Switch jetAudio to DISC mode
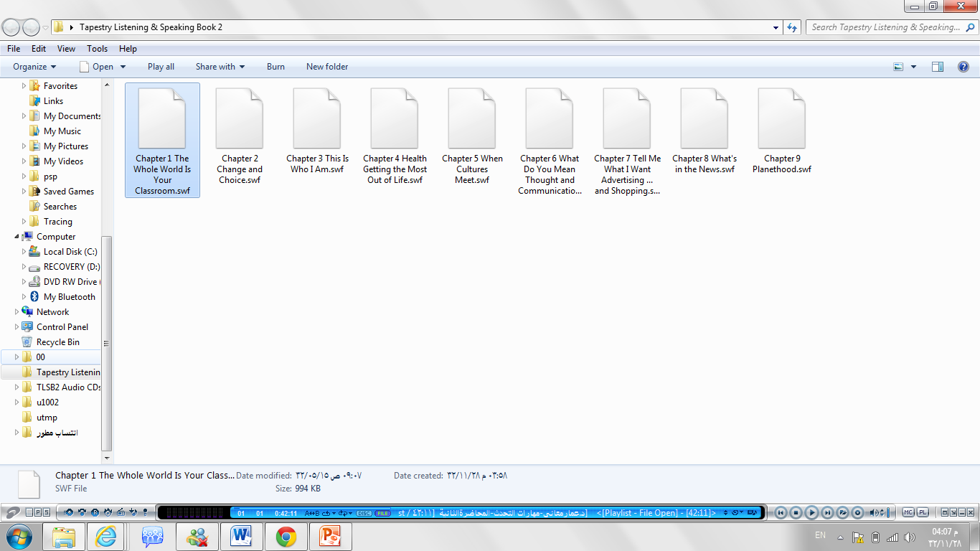 364,513
